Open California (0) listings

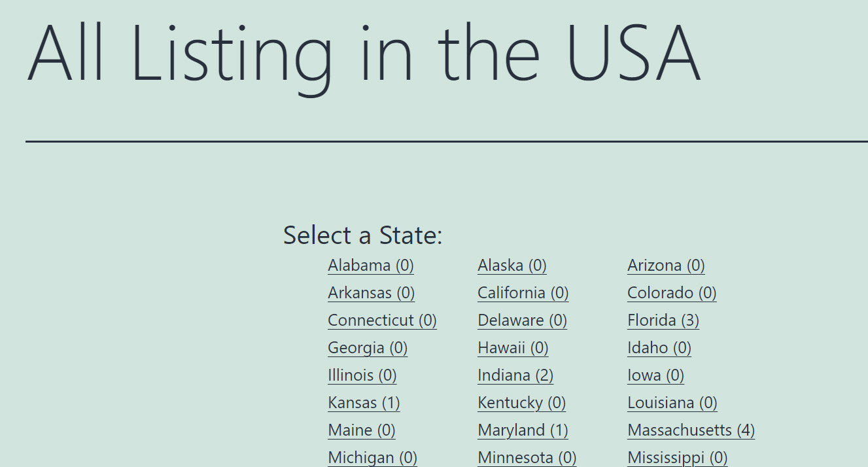[523, 293]
